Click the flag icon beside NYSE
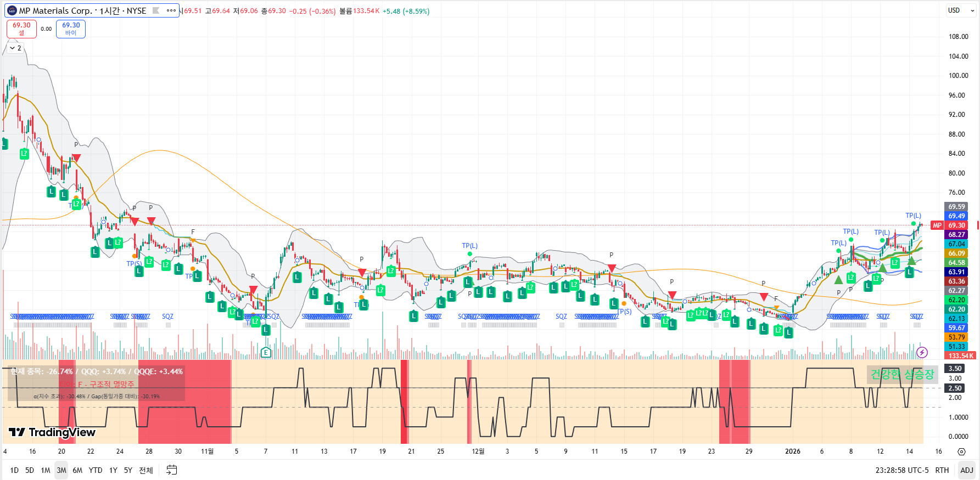This screenshot has height=480, width=980. 156,10
